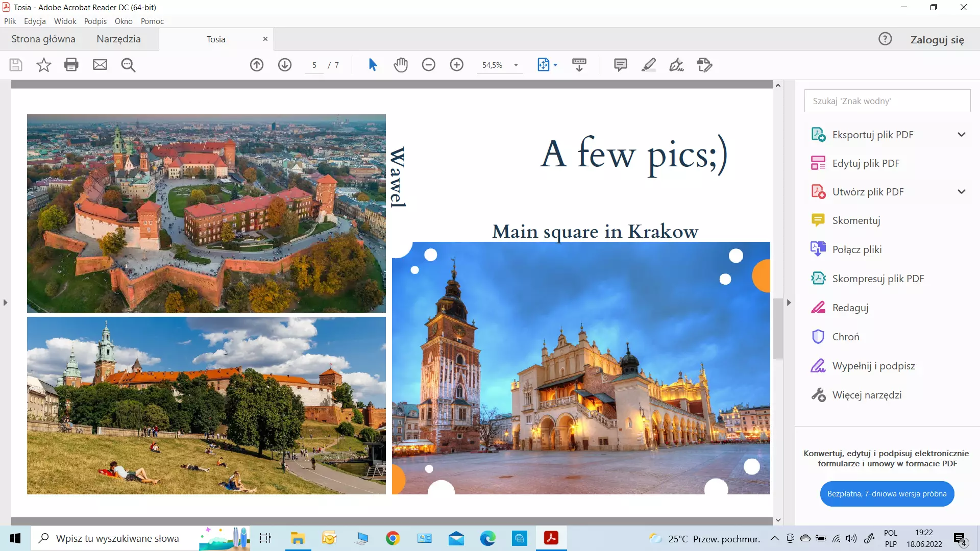Switch to the Narzędzia tab
Screen dimensions: 980x551
(118, 39)
